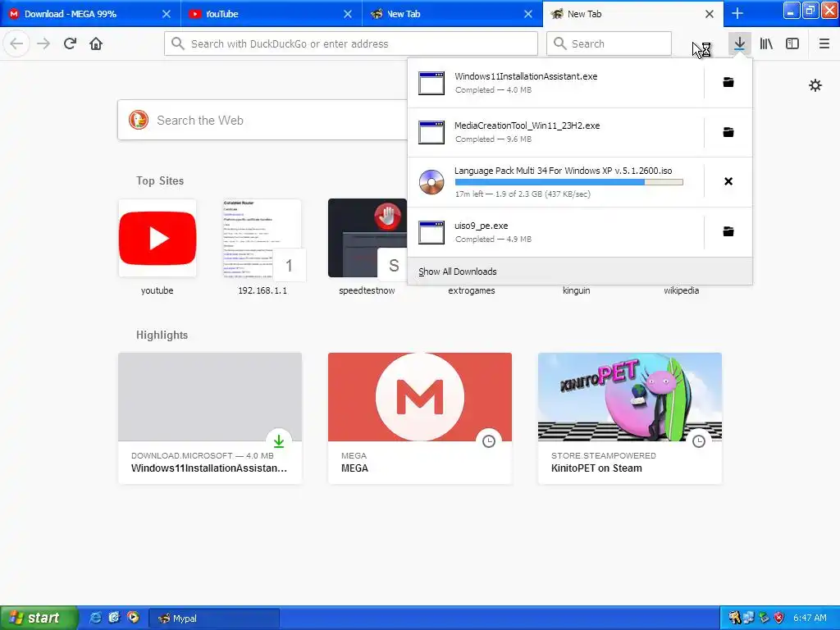Click the MediaCreationTool file icon
Image resolution: width=840 pixels, height=630 pixels.
431,132
